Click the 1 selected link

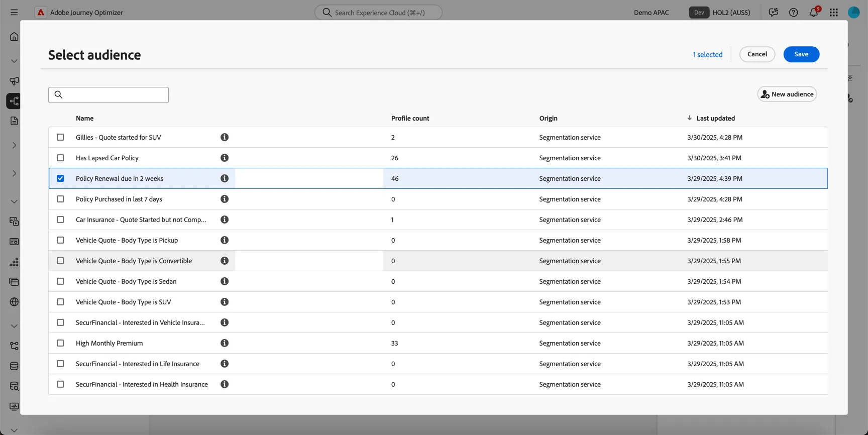coord(707,54)
